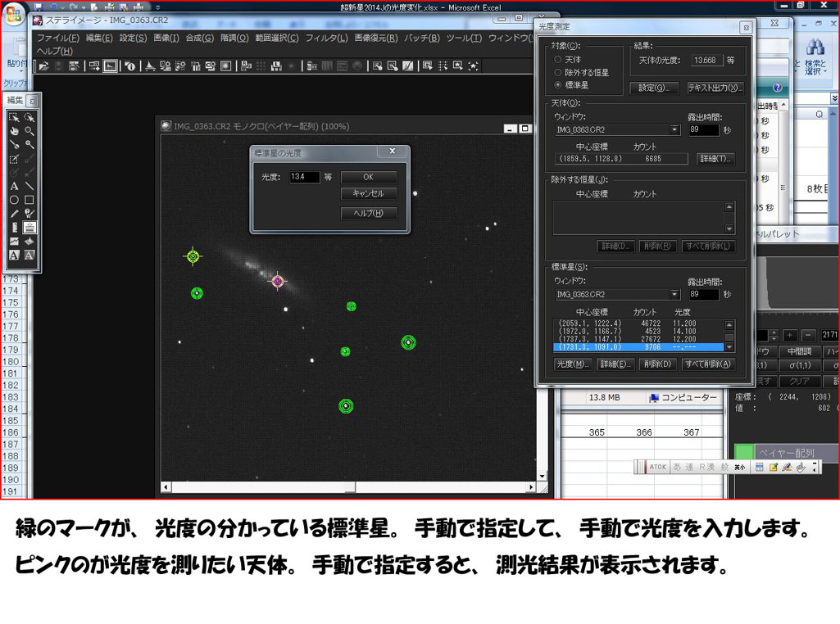
Task: Click the tone curve toolbar icon
Action: coord(407,66)
